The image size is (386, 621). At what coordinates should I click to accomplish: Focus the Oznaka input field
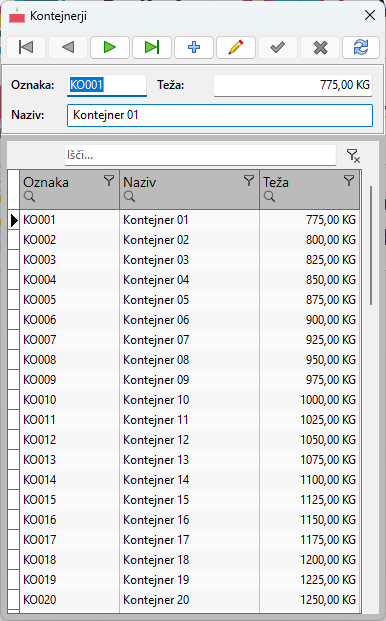(107, 85)
